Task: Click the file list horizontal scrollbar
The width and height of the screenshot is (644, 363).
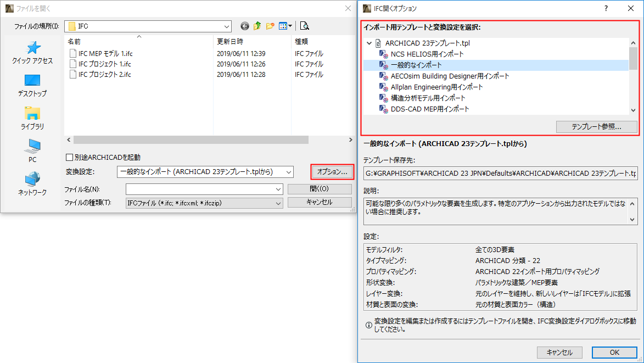Action: [191, 140]
